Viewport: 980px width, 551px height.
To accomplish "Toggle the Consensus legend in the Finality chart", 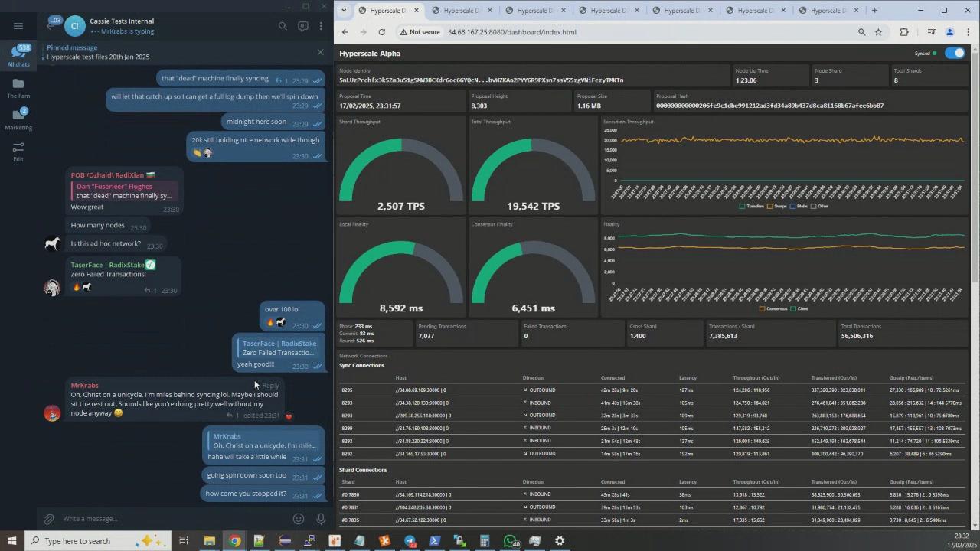I will click(x=773, y=308).
